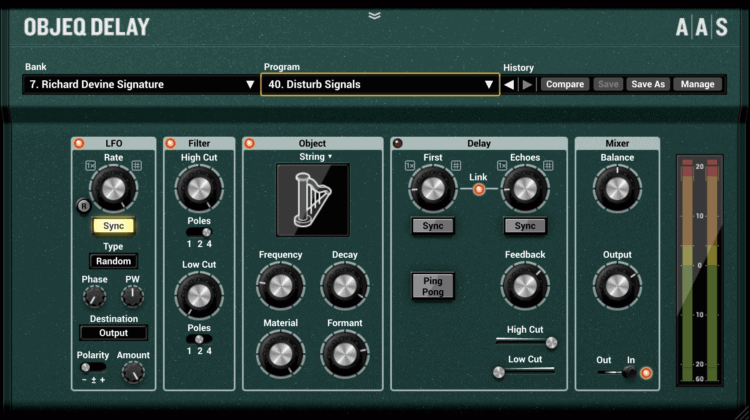The height and width of the screenshot is (420, 750).
Task: Click the First delay grid icon
Action: 456,166
